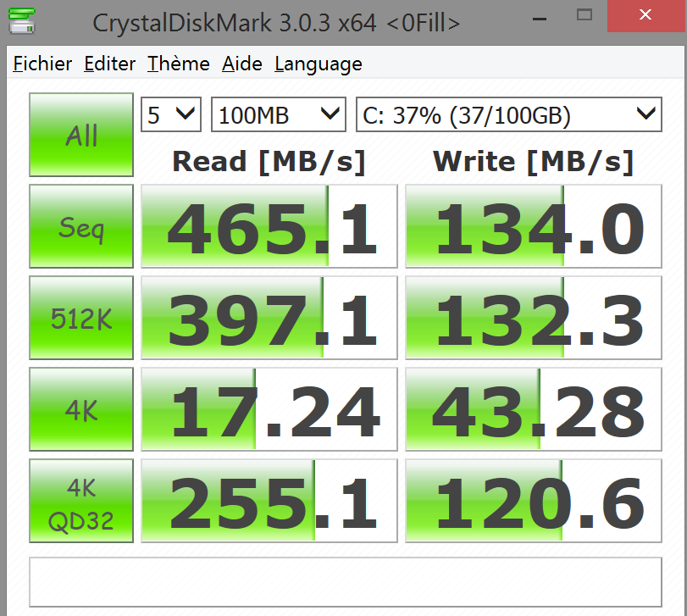Open the Aide menu
This screenshot has width=687, height=616.
pyautogui.click(x=242, y=64)
